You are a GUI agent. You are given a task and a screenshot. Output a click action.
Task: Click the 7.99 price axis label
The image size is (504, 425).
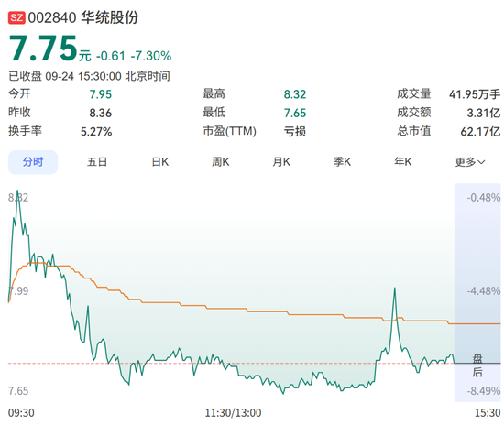[x=18, y=291]
